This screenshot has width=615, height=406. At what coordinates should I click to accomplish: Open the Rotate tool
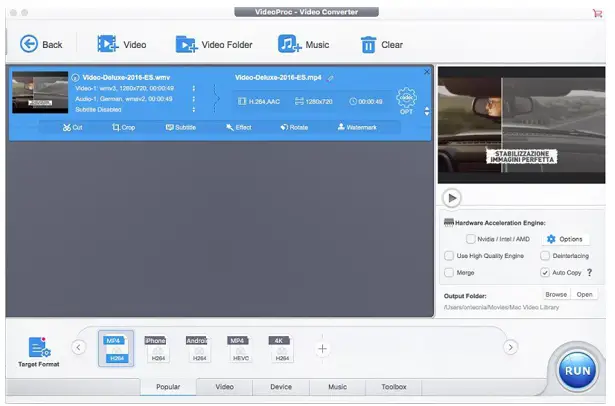click(294, 127)
